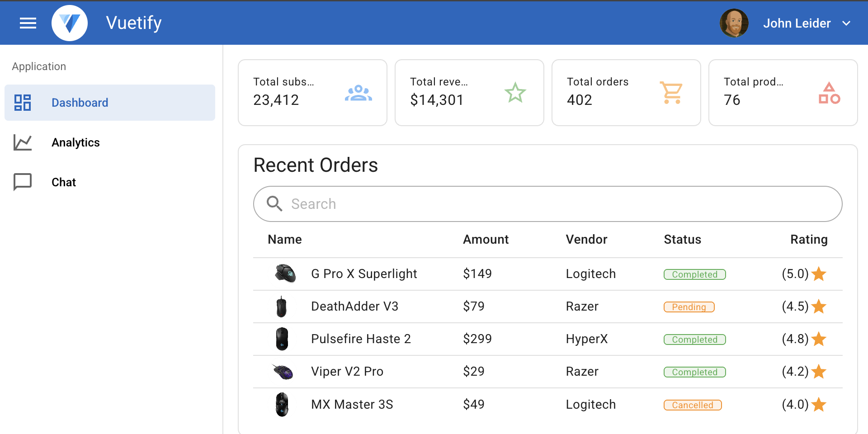This screenshot has width=868, height=434.
Task: Click the Viper V2 Pro mouse image
Action: [x=283, y=372]
